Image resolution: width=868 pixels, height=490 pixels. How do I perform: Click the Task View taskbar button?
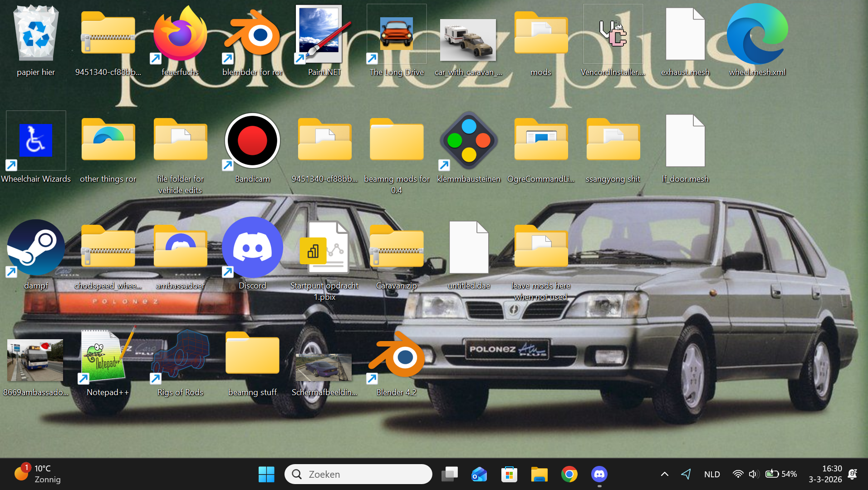(450, 474)
